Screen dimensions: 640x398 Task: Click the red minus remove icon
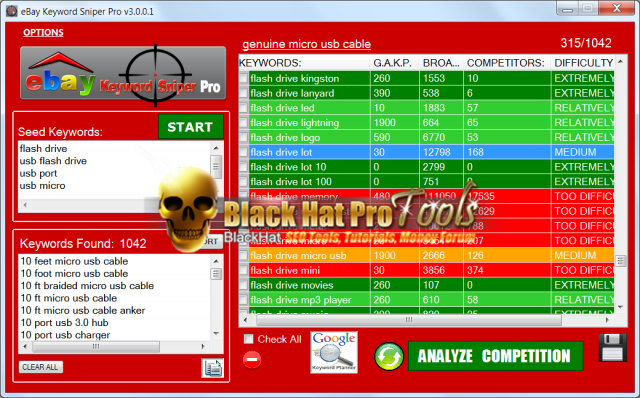tap(252, 360)
